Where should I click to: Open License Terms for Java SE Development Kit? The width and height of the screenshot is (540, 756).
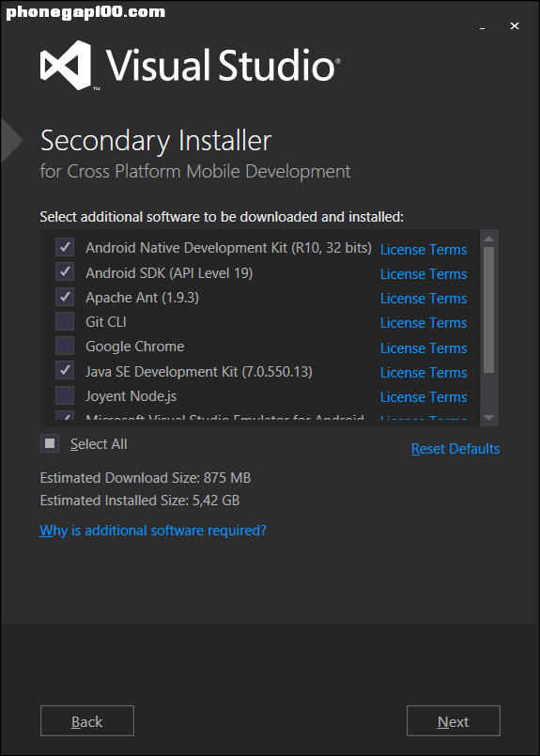coord(424,373)
